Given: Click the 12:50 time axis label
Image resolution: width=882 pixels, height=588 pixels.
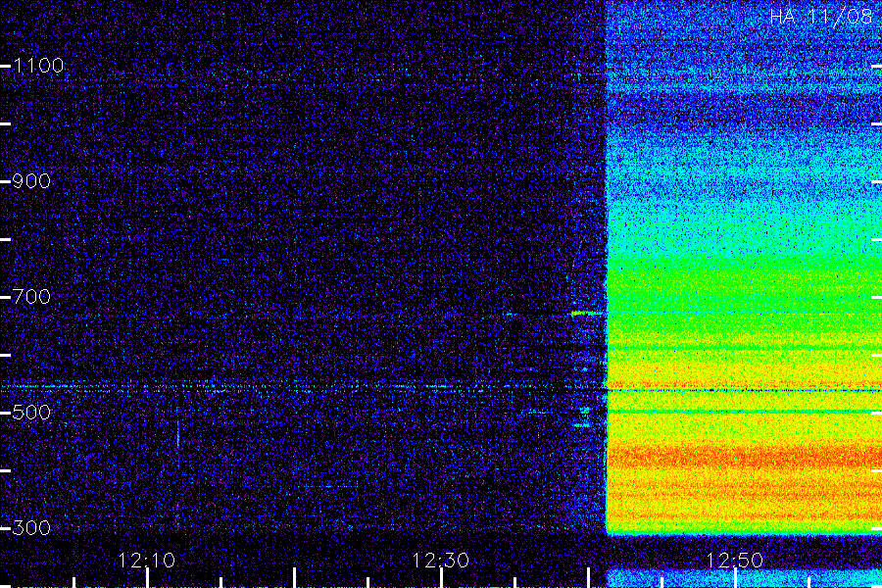Looking at the screenshot, I should click(x=735, y=561).
